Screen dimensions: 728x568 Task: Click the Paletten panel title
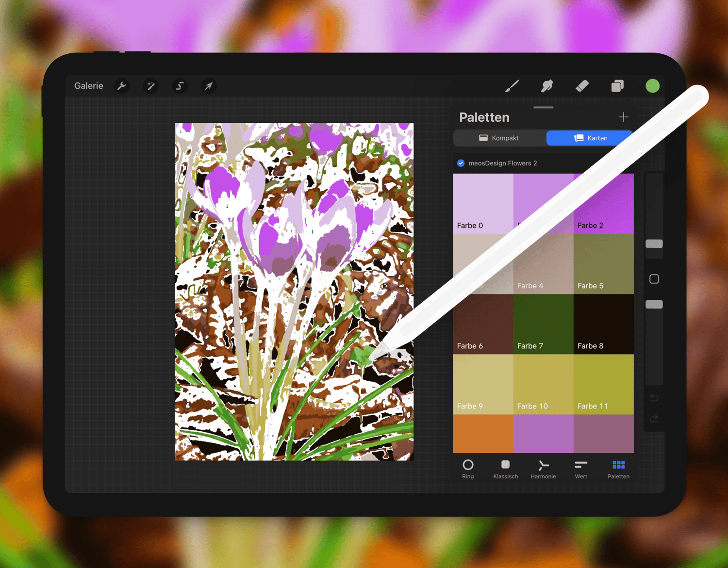(x=484, y=117)
